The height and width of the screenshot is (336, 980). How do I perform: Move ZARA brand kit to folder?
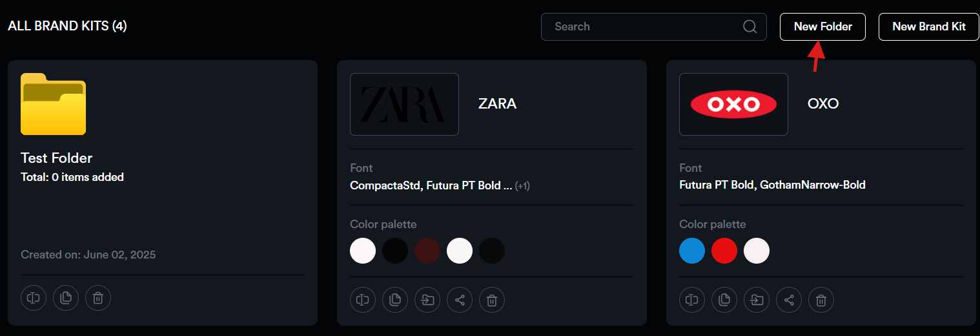coord(427,300)
